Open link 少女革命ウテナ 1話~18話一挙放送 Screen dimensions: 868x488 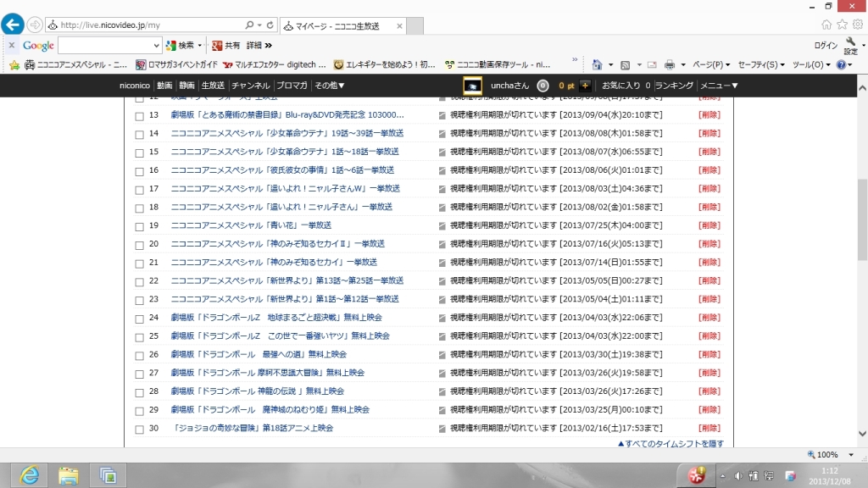(x=285, y=152)
